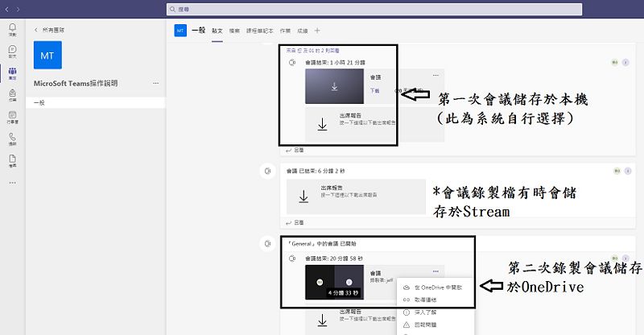This screenshot has width=644, height=335.
Task: Choose 取得連結 menu item
Action: click(x=436, y=300)
